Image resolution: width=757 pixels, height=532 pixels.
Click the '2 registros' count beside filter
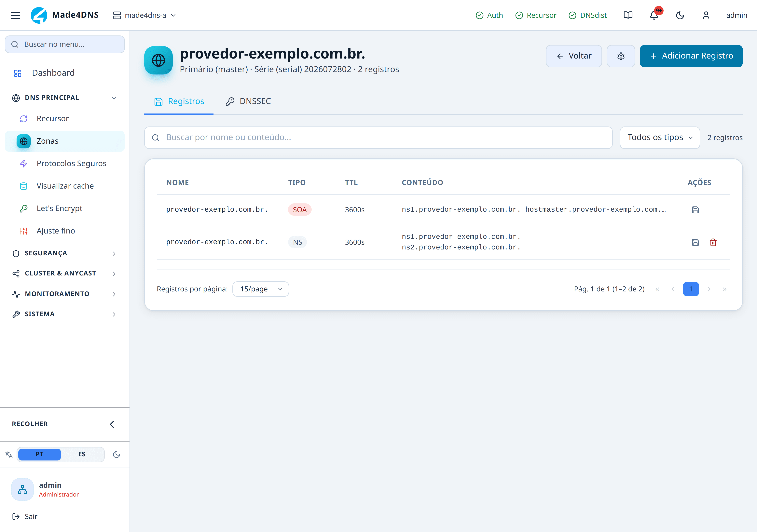[725, 138]
